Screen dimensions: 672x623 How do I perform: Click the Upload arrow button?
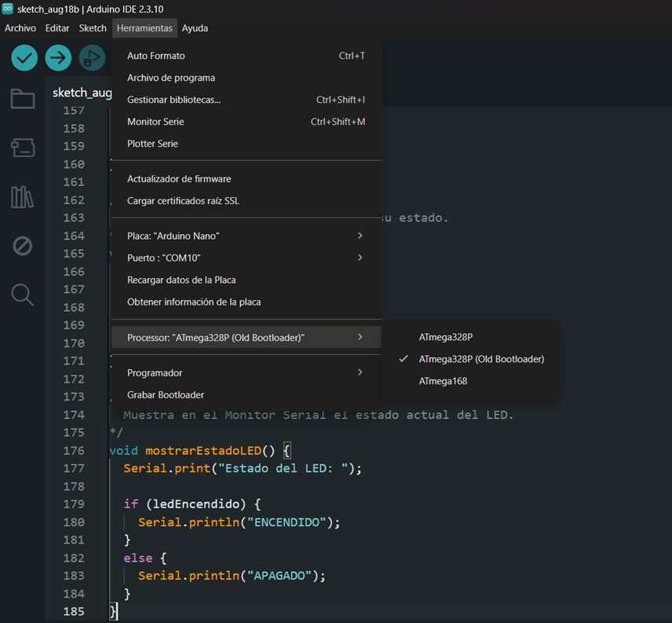coord(58,58)
